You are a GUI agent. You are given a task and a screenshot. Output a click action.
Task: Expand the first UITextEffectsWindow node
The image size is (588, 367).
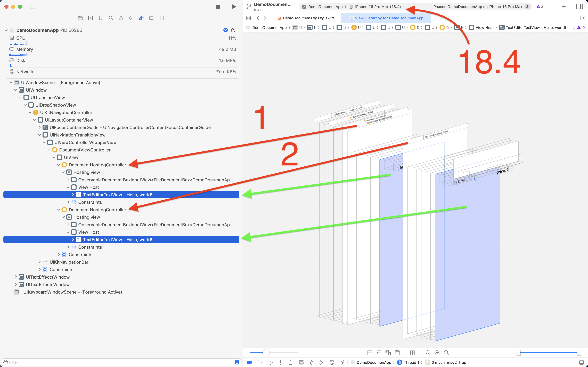[x=16, y=277]
